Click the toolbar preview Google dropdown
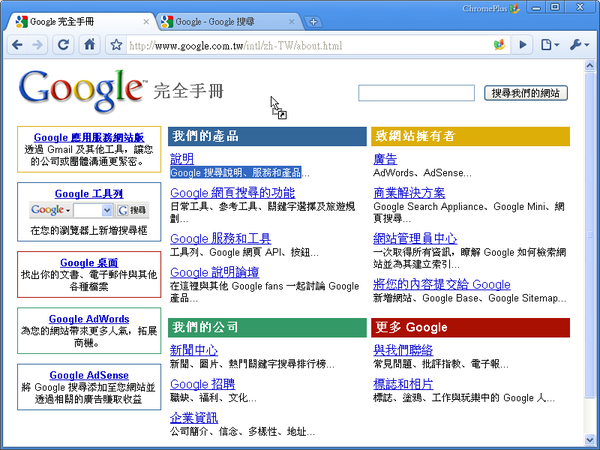 coord(50,210)
